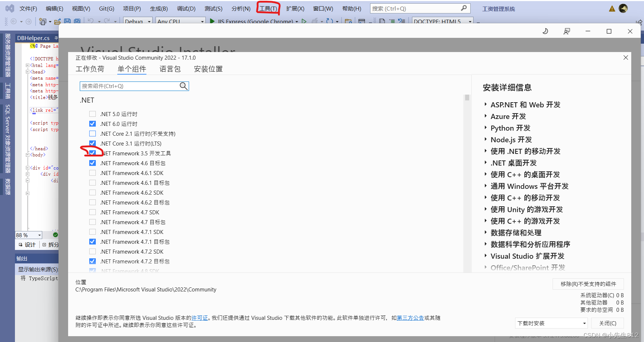Click the 设计 design view icon
Image resolution: width=644 pixels, height=342 pixels.
(21, 244)
